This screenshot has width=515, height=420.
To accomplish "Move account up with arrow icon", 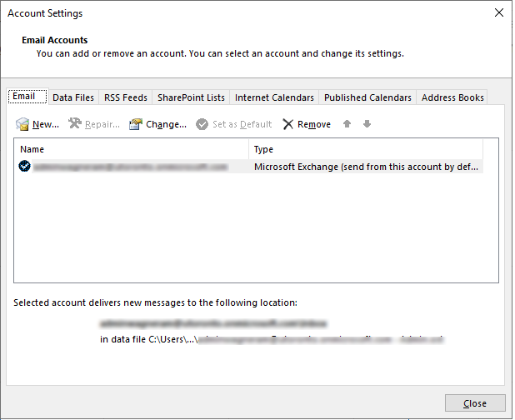I will tap(347, 124).
